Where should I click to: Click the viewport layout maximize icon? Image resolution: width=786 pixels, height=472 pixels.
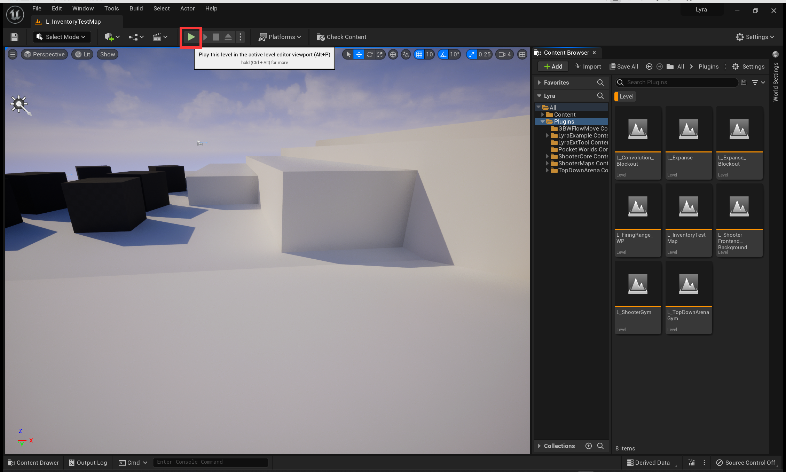(x=522, y=54)
